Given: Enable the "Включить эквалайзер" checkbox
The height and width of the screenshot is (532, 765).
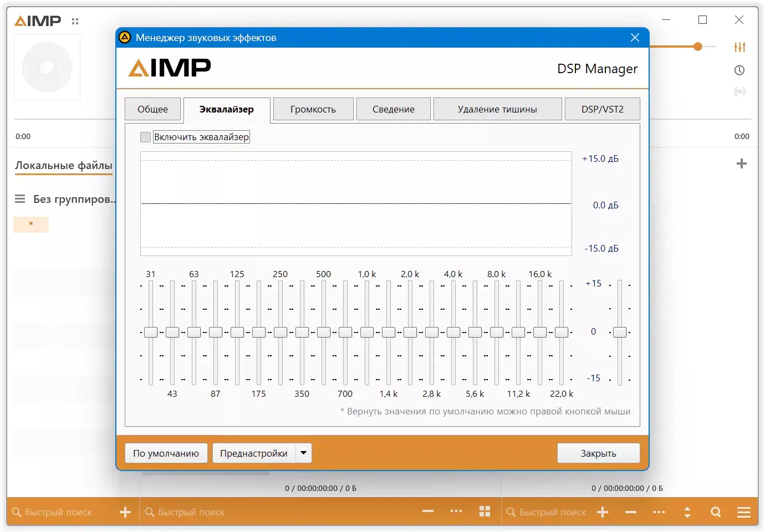Looking at the screenshot, I should click(146, 137).
